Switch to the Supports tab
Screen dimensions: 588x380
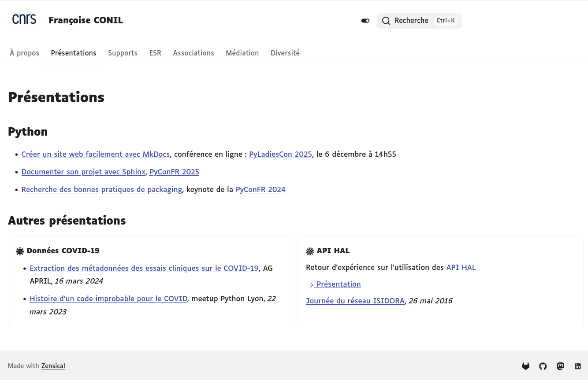click(x=123, y=53)
